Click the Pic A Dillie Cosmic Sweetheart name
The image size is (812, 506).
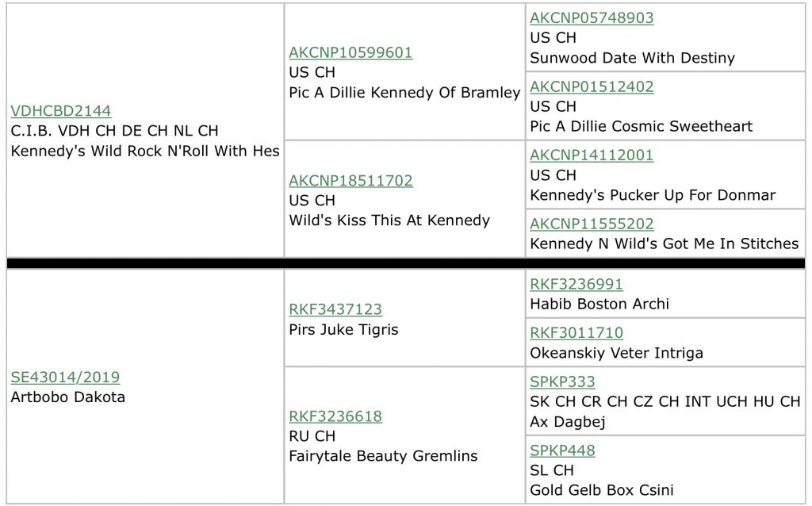[x=641, y=126]
